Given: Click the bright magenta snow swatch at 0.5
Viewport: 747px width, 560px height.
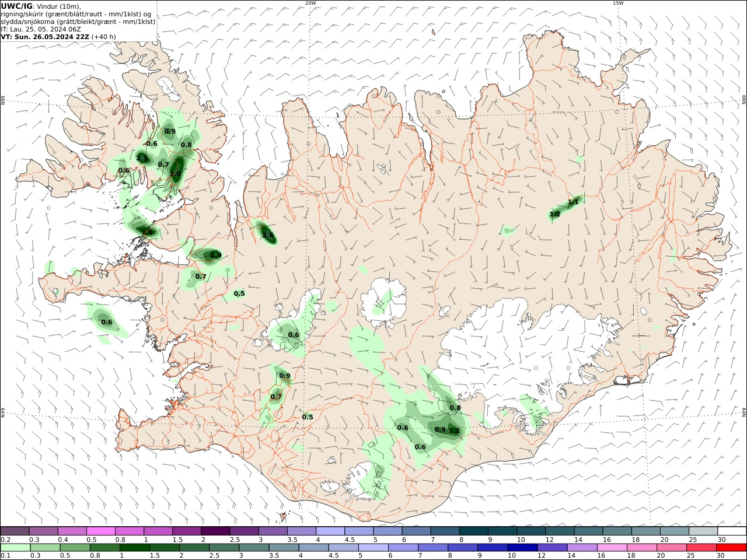Looking at the screenshot, I should pyautogui.click(x=100, y=531).
